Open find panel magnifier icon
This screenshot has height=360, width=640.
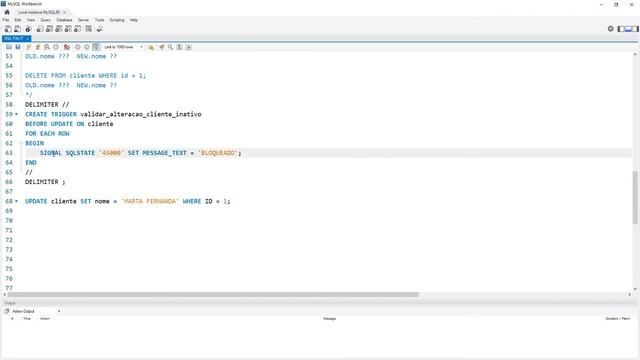pyautogui.click(x=171, y=47)
